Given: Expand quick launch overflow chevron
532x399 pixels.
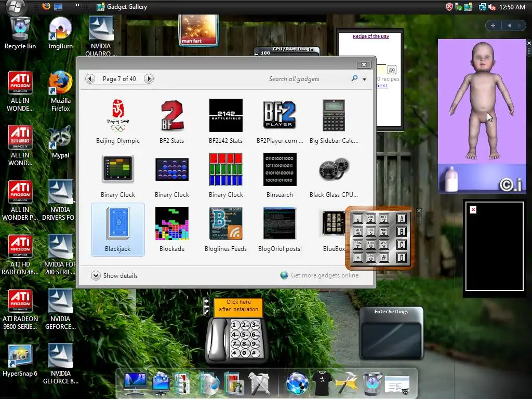Looking at the screenshot, I should pyautogui.click(x=77, y=5).
